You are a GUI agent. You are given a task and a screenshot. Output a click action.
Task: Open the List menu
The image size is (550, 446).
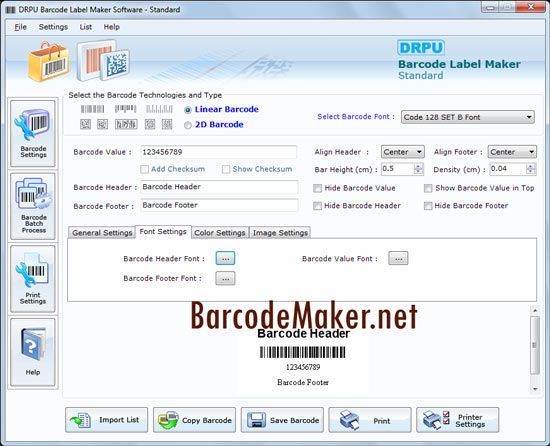pos(86,27)
